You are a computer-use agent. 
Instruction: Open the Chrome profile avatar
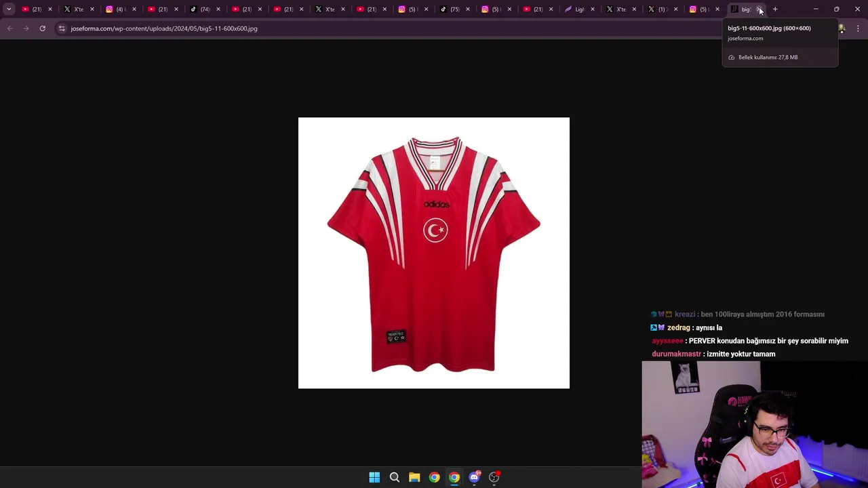(x=842, y=28)
